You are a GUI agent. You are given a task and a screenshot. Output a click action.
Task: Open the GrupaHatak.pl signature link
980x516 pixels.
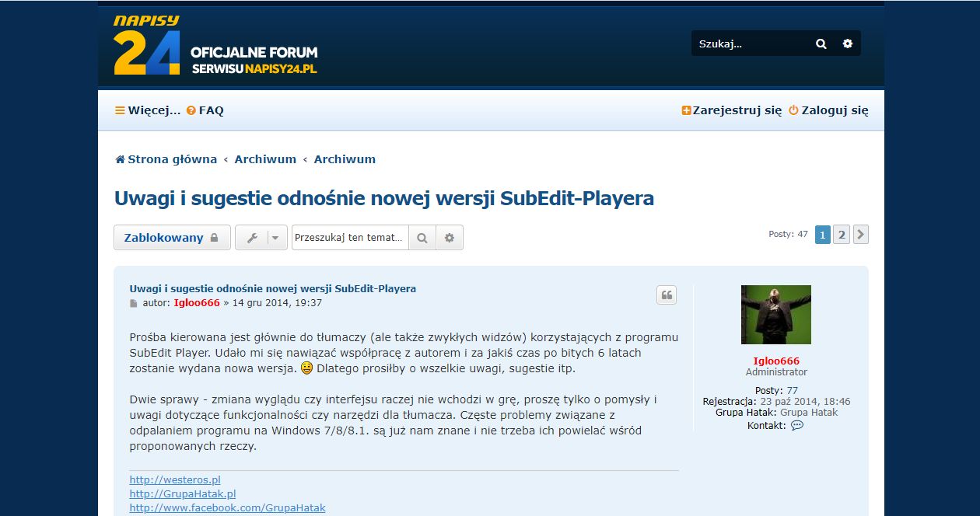[x=183, y=494]
